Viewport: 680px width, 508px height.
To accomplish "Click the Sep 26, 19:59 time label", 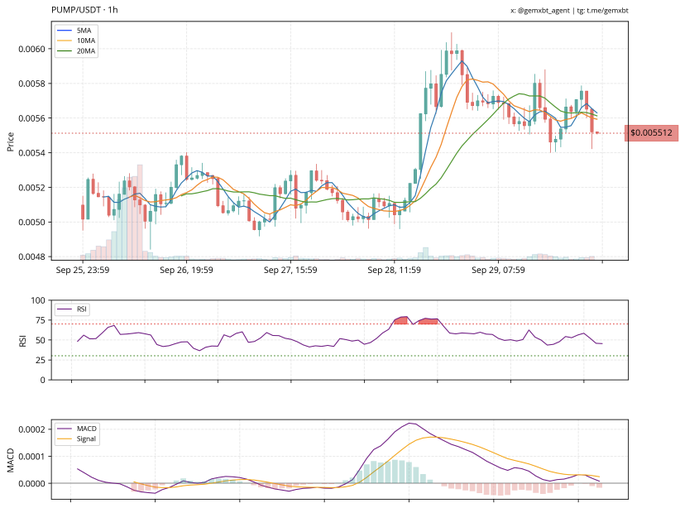I will coord(187,270).
